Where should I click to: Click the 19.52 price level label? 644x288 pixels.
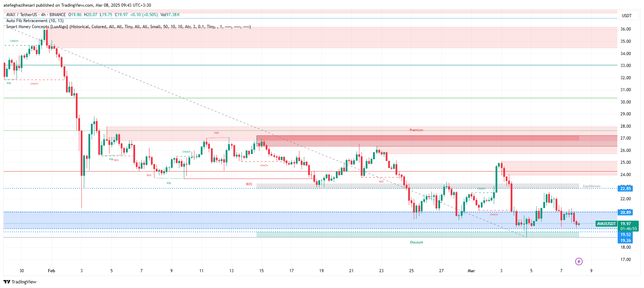pyautogui.click(x=625, y=235)
